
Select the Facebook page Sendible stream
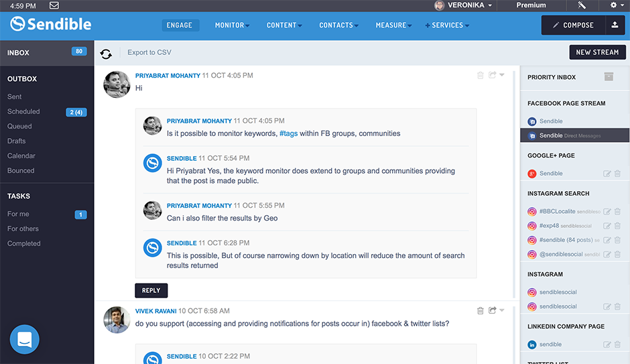coord(551,121)
